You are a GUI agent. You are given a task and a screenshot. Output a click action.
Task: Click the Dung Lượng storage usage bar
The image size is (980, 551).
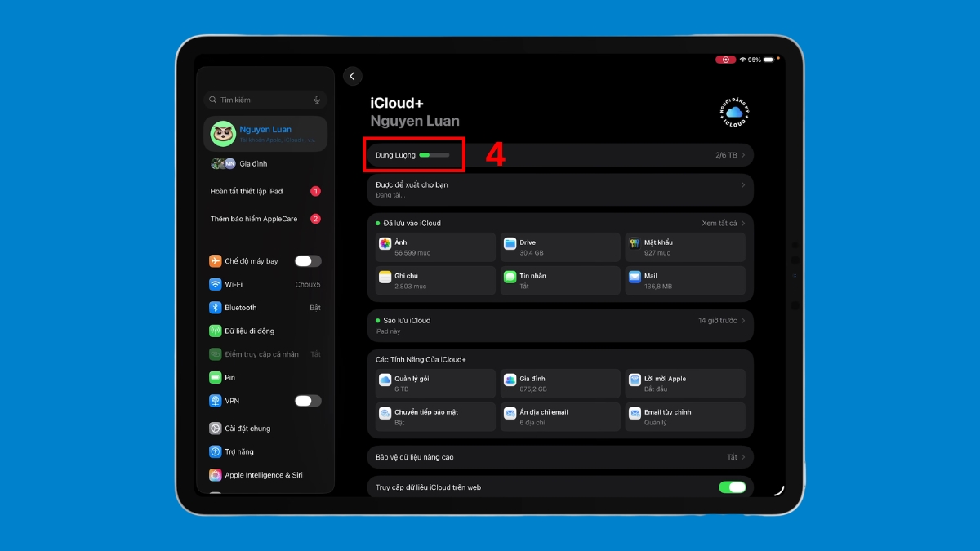click(x=434, y=155)
